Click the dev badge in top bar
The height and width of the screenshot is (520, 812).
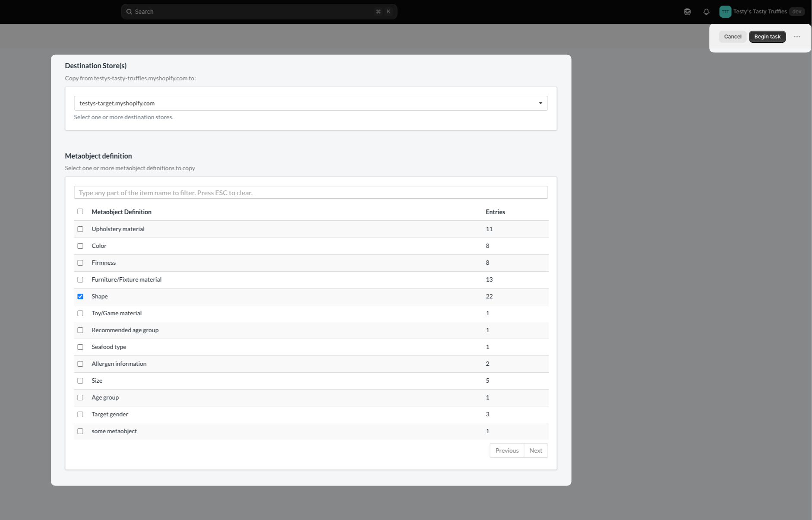click(x=796, y=12)
